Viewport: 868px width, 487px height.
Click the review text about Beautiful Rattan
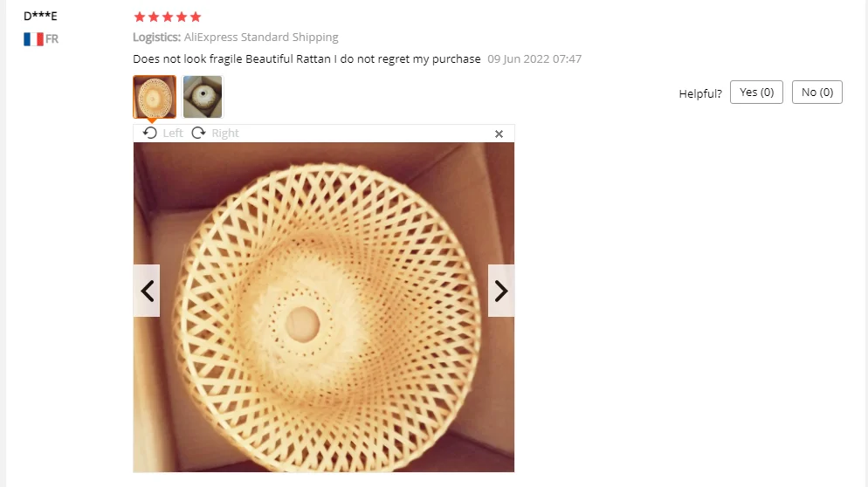307,59
